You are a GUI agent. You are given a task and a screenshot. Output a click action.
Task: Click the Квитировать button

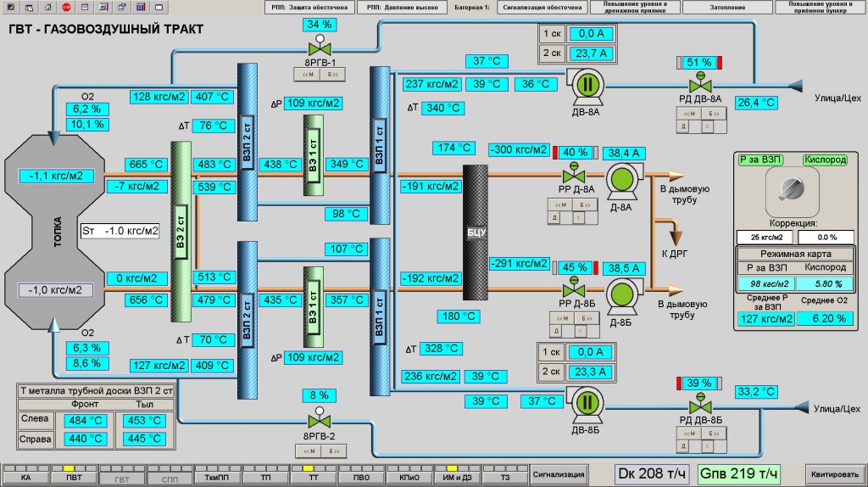click(x=834, y=474)
